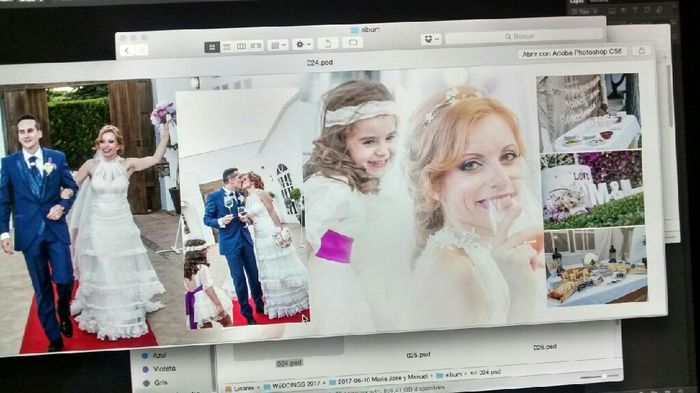The image size is (700, 393).
Task: Select the 025.psd file label
Action: (x=419, y=355)
